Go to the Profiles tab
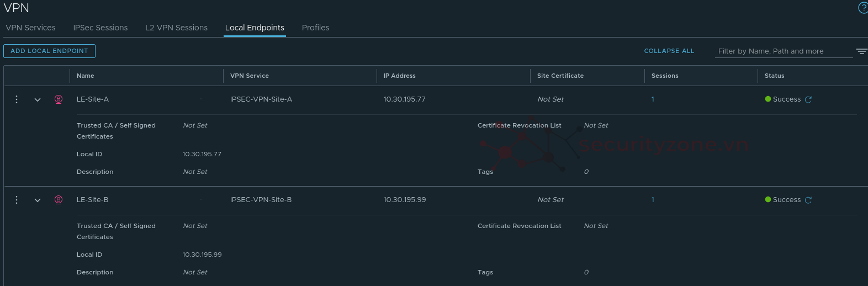The height and width of the screenshot is (286, 868). coord(315,28)
